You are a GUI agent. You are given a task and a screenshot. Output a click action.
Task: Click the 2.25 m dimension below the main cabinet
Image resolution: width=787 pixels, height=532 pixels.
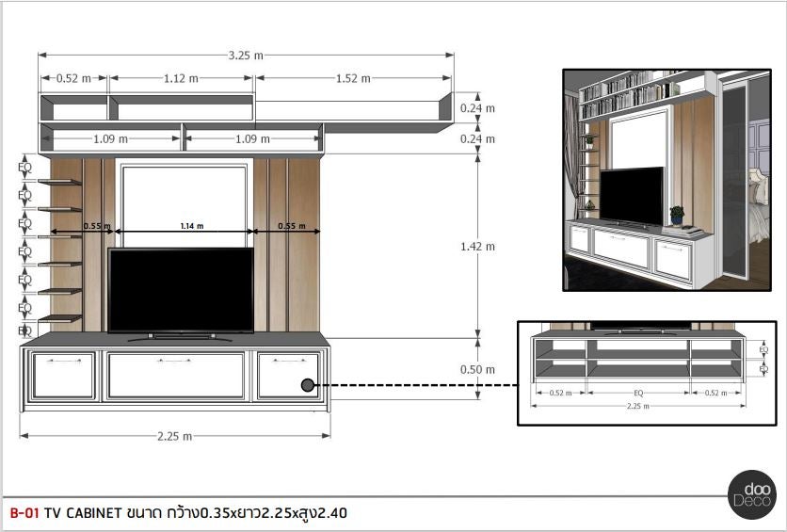coord(174,436)
